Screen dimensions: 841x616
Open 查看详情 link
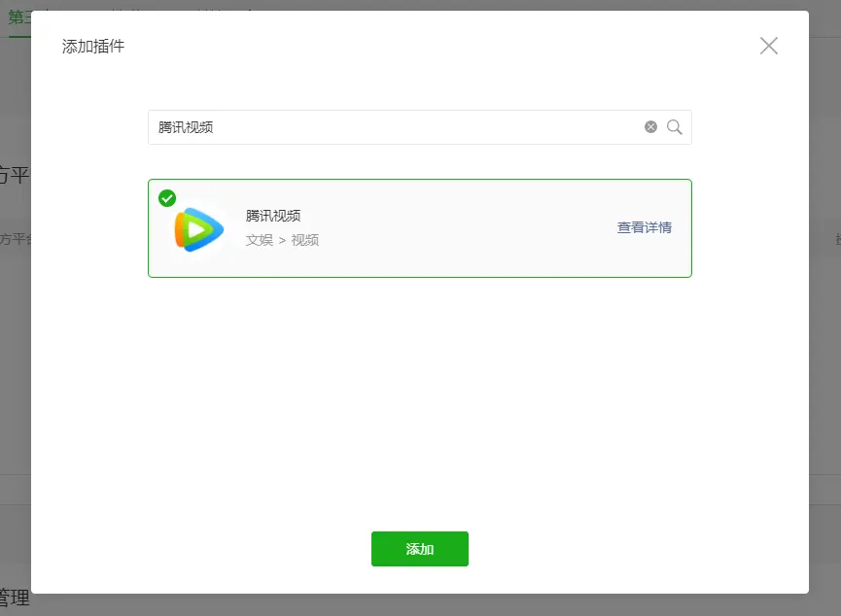coord(645,228)
